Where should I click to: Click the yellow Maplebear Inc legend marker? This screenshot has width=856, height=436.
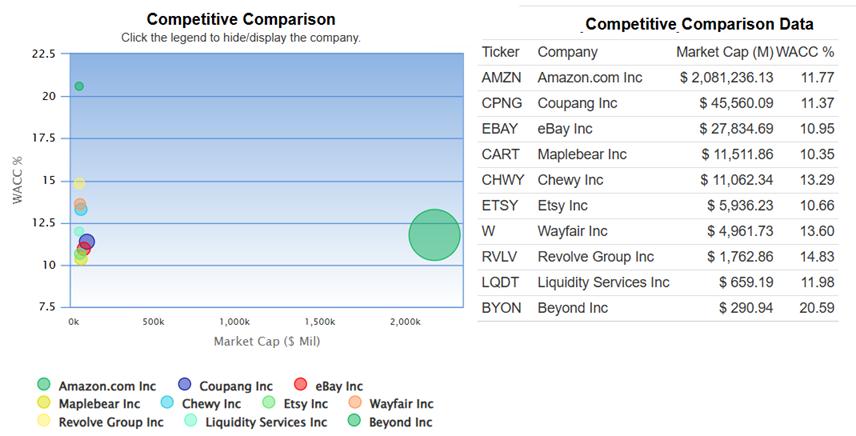(43, 403)
